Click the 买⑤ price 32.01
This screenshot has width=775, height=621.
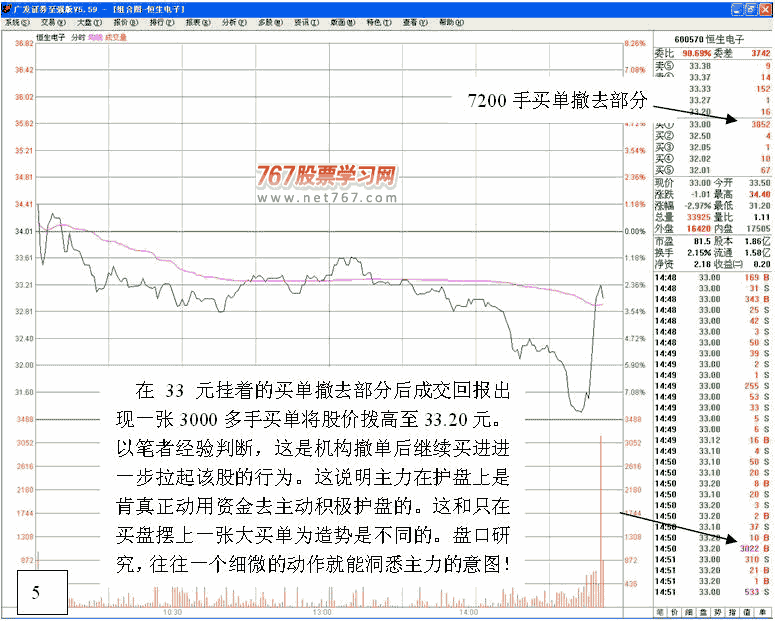click(x=700, y=171)
